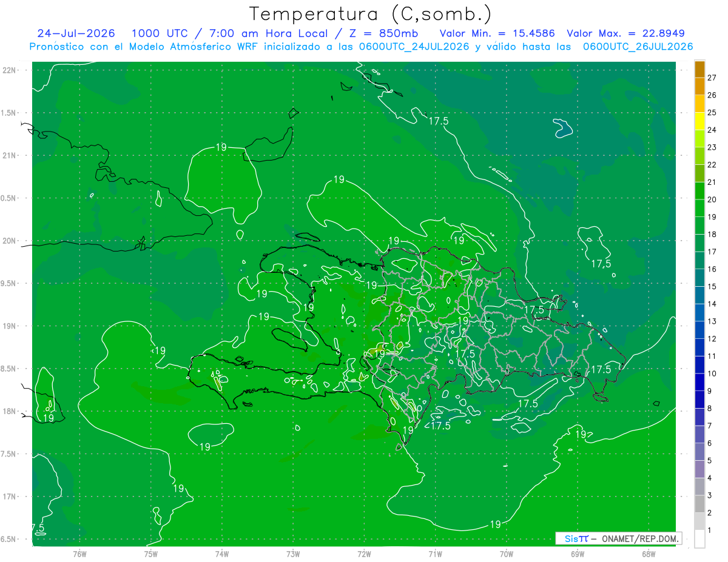Click the 'Sis - ONAMET/REP.DOM.' logo box
This screenshot has width=728, height=562.
click(618, 538)
